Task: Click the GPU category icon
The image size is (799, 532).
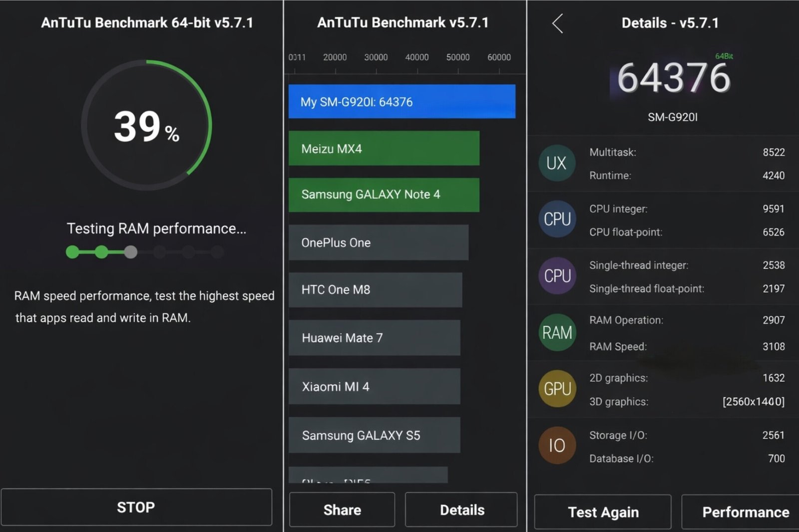Action: [557, 389]
